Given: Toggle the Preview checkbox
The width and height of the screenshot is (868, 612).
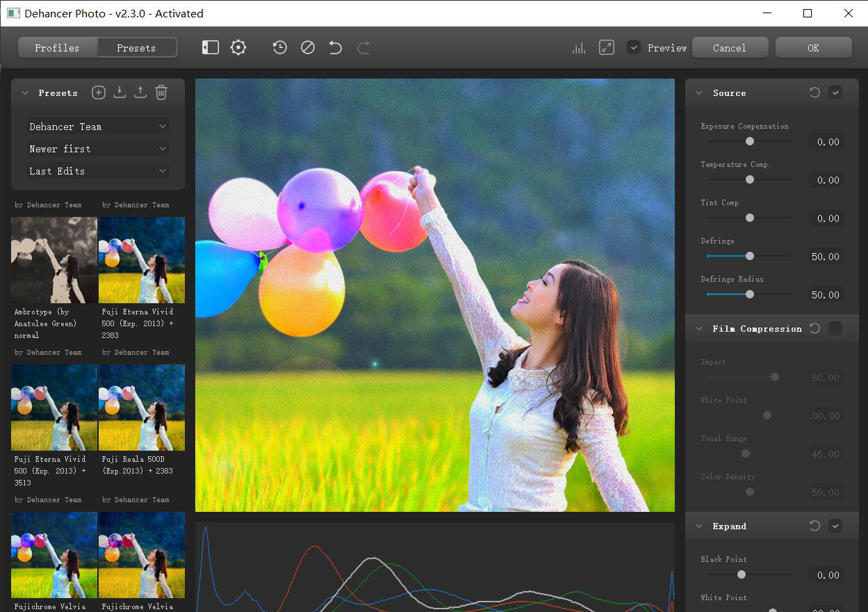Looking at the screenshot, I should click(634, 47).
